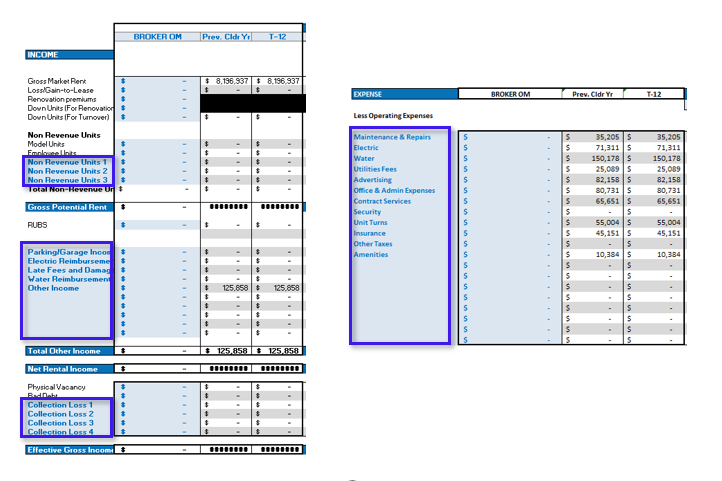Select the Model Units row label
This screenshot has height=481, width=722.
pos(46,144)
